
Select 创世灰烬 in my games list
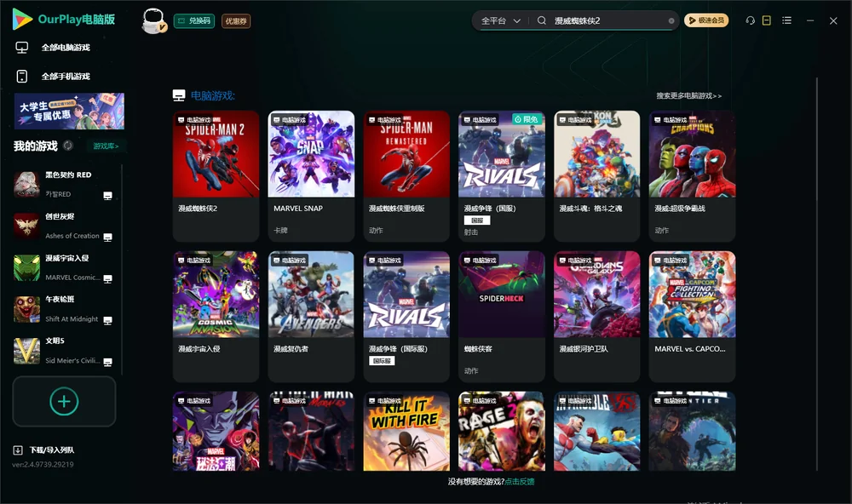tap(63, 226)
